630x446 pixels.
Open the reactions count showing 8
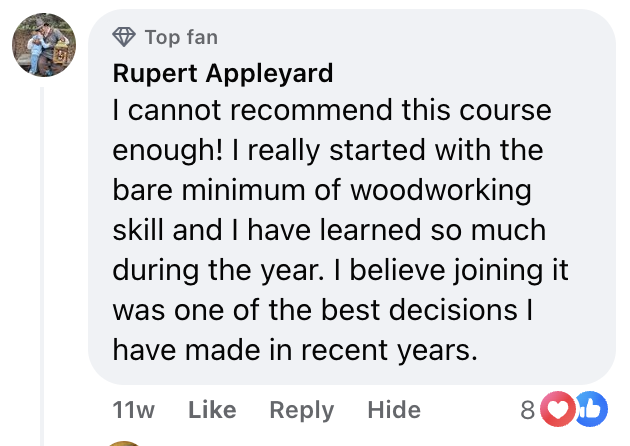pyautogui.click(x=527, y=410)
